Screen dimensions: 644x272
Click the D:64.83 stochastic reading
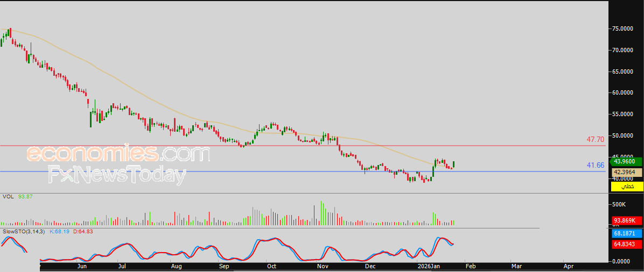(83, 231)
